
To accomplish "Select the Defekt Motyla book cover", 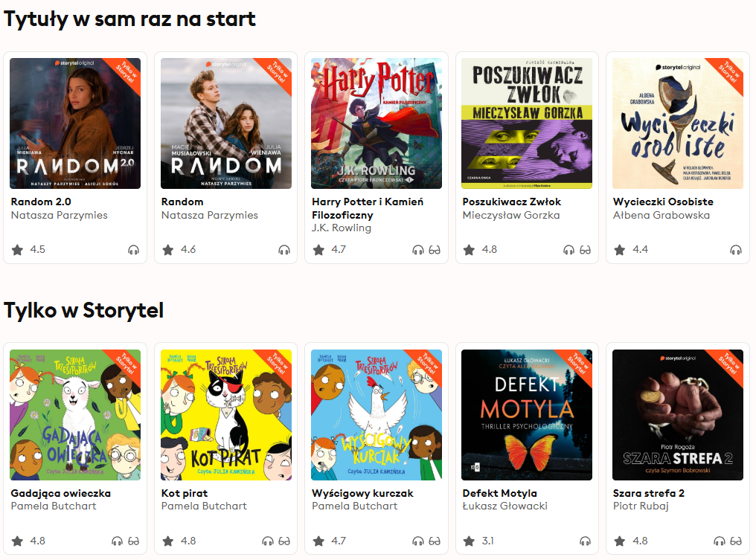I will click(526, 415).
